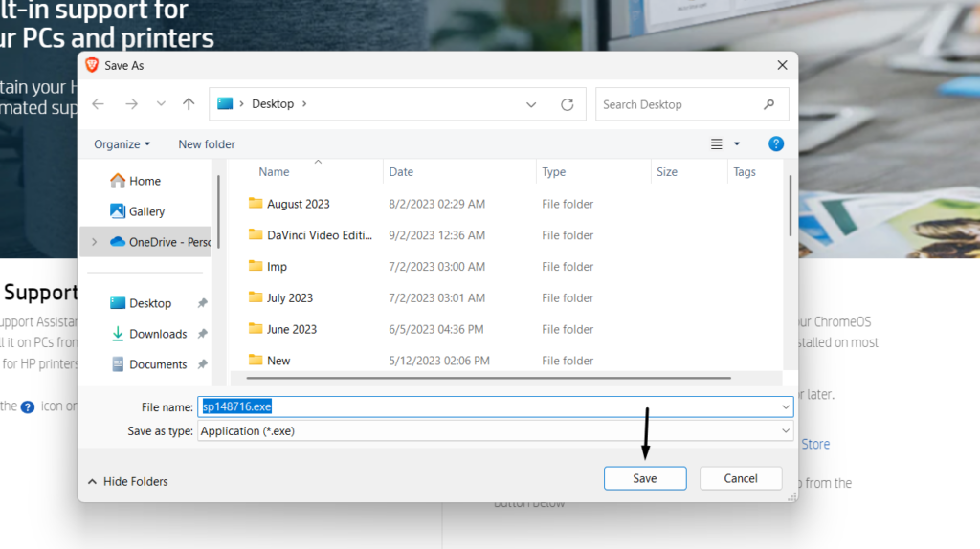Open the view options dropdown arrow
This screenshot has width=980, height=549.
coord(737,144)
